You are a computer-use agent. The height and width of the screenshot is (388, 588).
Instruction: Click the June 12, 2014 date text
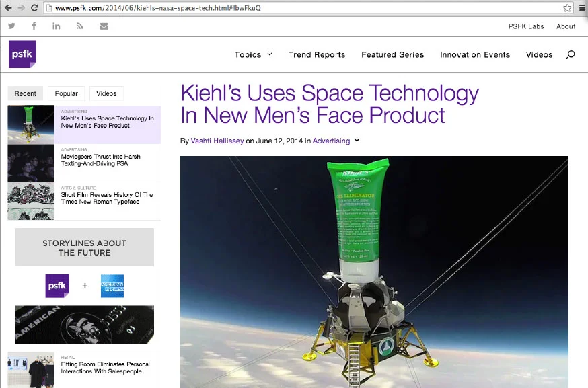coord(279,141)
